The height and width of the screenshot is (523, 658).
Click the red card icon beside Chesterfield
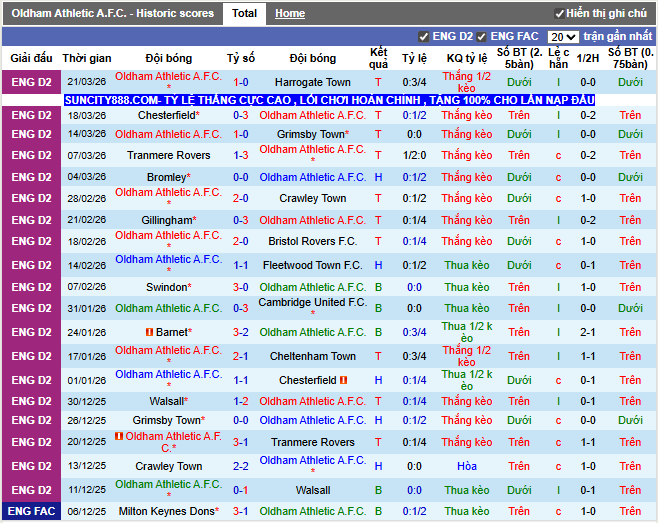[343, 380]
